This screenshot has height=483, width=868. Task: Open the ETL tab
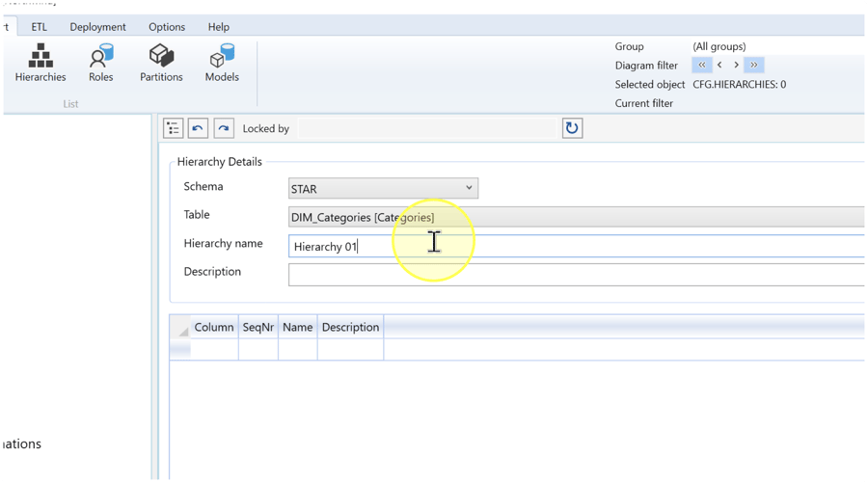39,27
